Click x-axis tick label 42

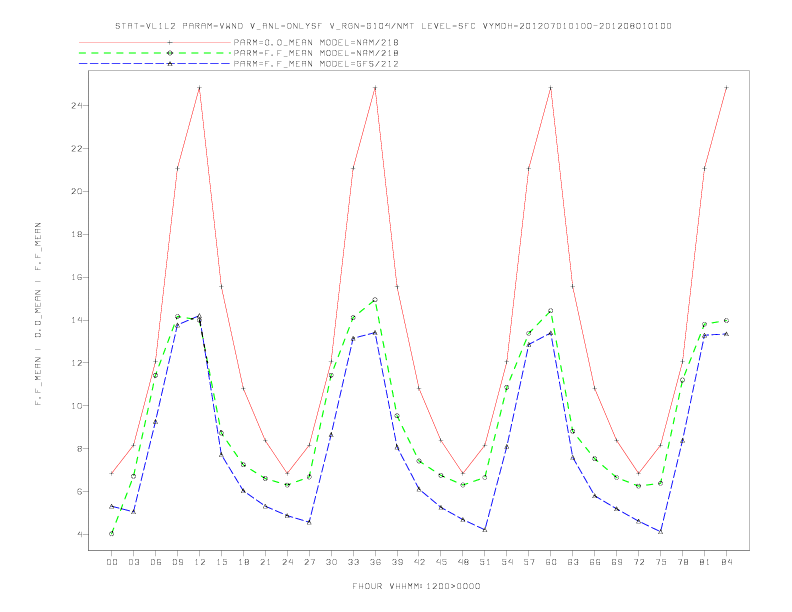click(x=419, y=562)
